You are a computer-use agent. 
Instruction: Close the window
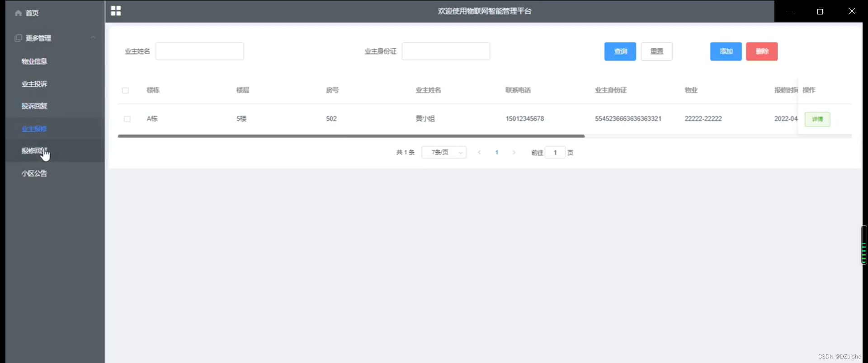(852, 11)
